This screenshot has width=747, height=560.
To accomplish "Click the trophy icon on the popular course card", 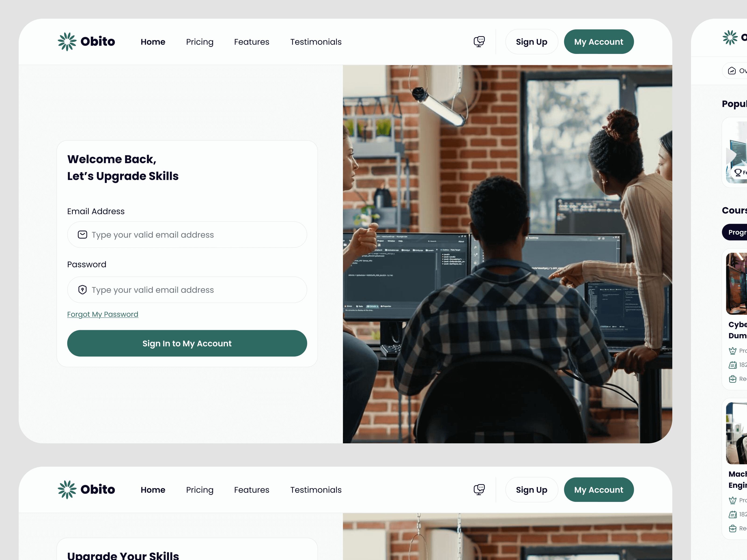I will point(738,172).
